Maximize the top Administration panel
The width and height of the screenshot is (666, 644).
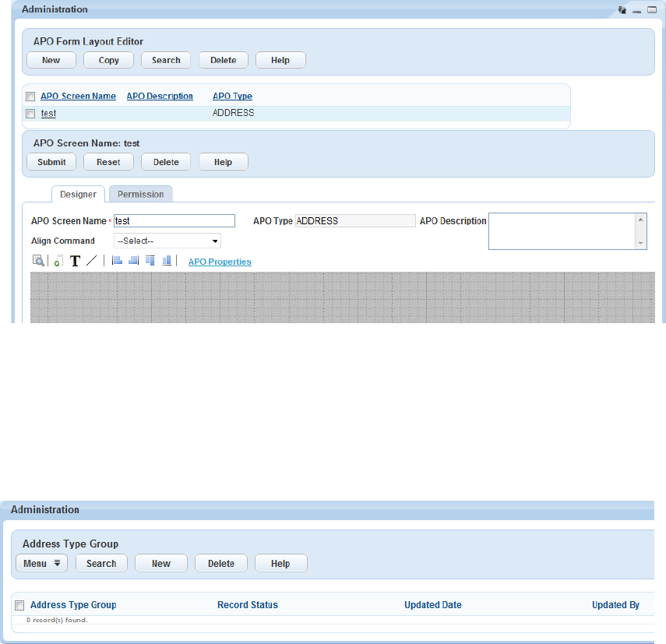point(652,10)
